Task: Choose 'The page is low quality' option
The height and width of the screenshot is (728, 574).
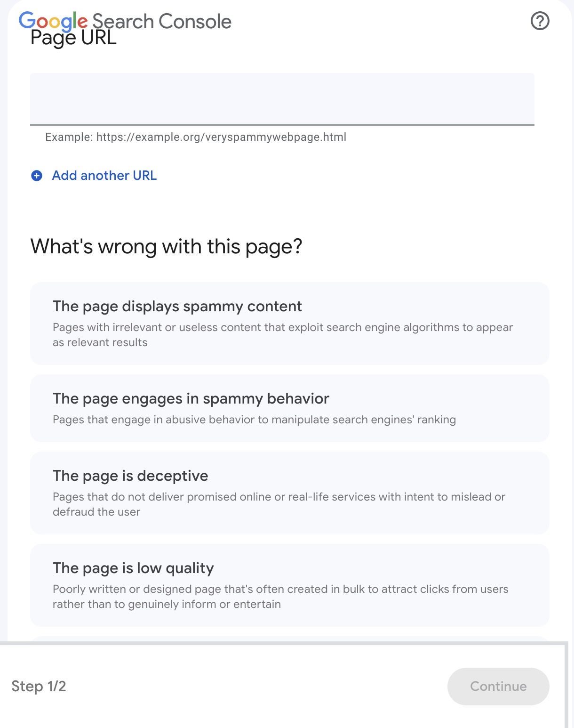Action: (x=290, y=585)
